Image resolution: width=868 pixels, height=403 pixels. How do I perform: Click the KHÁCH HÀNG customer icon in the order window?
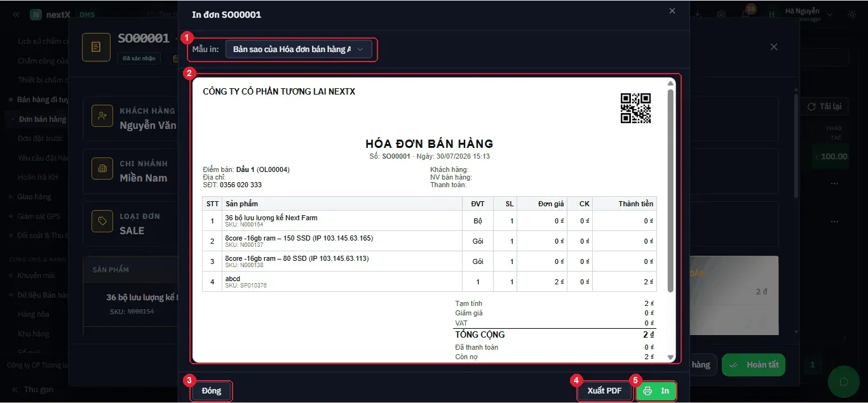pyautogui.click(x=102, y=116)
